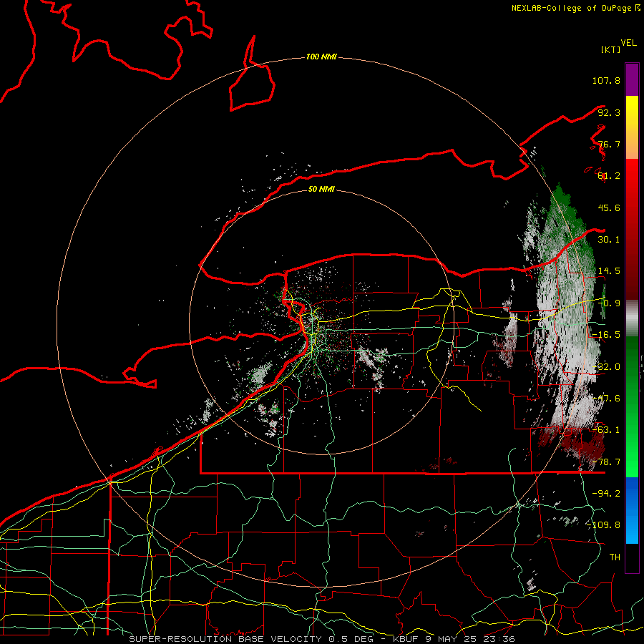Click the -109.8 legend value

point(603,525)
